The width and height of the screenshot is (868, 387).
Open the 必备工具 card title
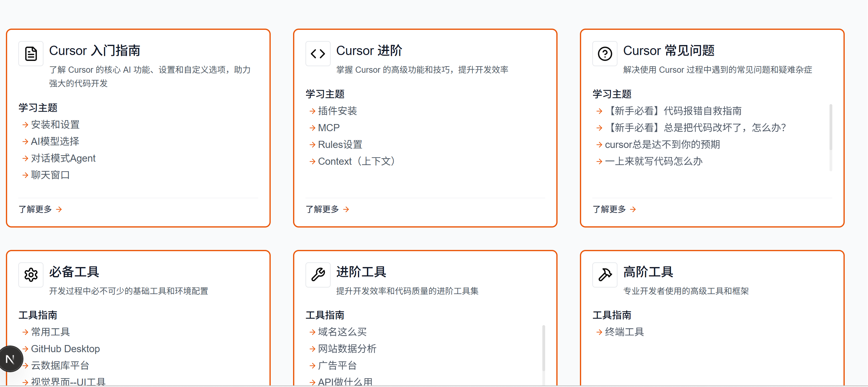[x=74, y=272]
